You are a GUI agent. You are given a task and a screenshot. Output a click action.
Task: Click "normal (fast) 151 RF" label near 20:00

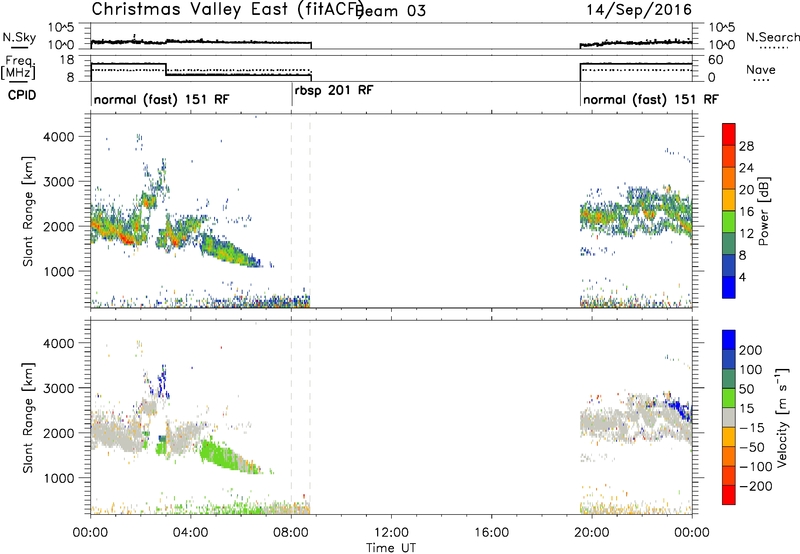coord(651,99)
